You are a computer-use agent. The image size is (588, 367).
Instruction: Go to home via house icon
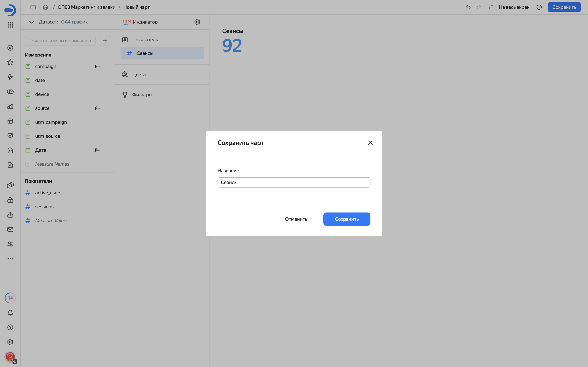pyautogui.click(x=45, y=7)
